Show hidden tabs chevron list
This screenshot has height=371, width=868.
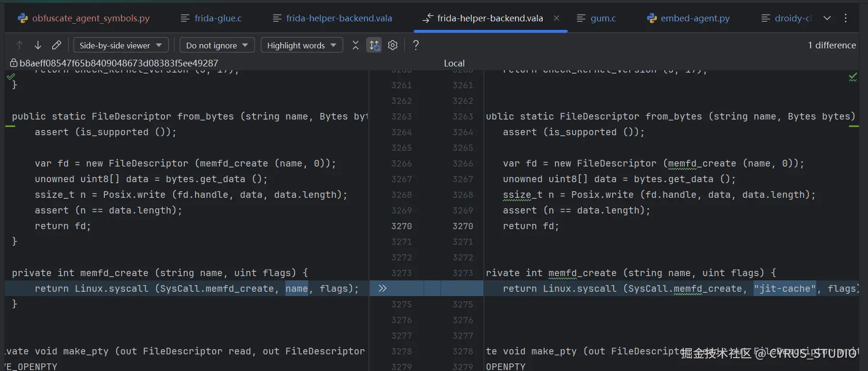click(827, 18)
